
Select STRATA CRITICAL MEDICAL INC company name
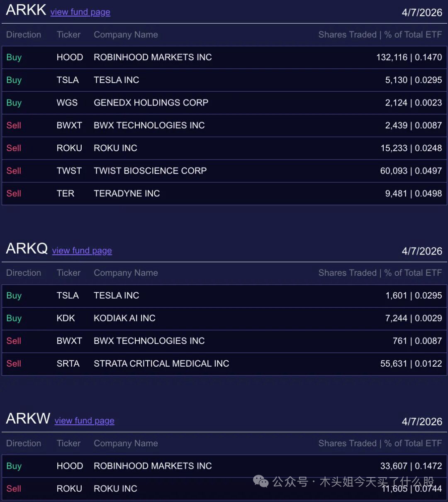161,363
